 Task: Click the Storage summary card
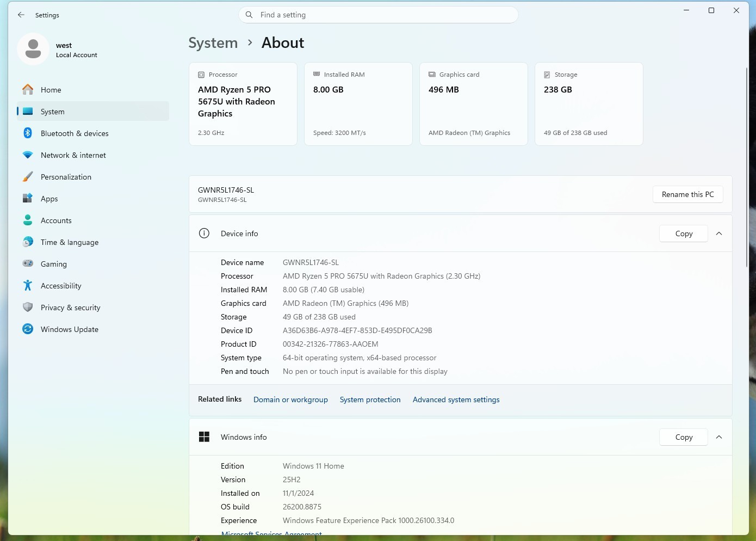pos(589,104)
